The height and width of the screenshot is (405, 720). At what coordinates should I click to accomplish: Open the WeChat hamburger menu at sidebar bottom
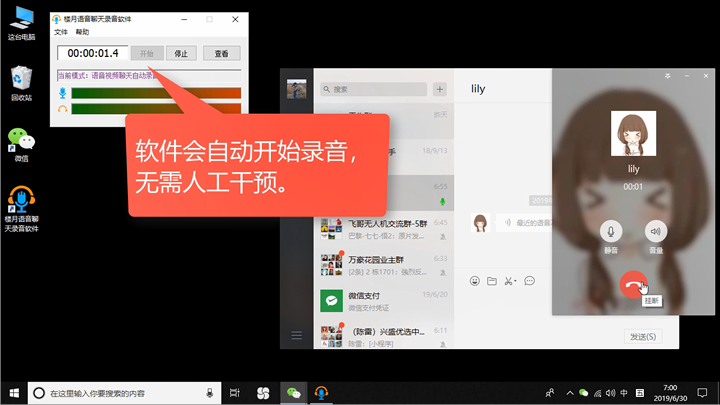297,336
